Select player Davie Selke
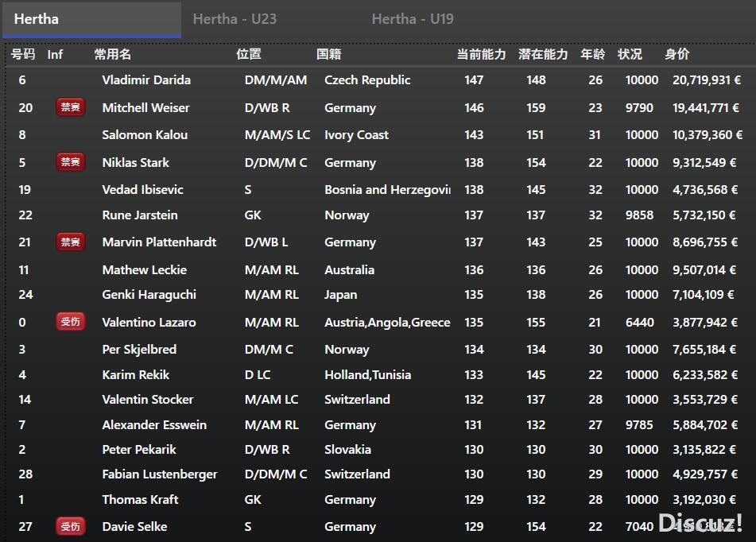Viewport: 756px width, 542px height. click(134, 527)
